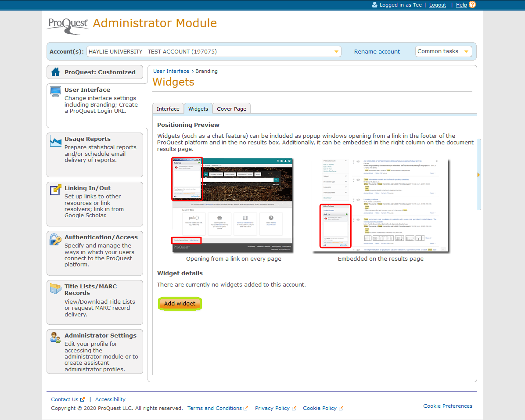The height and width of the screenshot is (420, 525).
Task: Click the Logout link
Action: point(438,5)
